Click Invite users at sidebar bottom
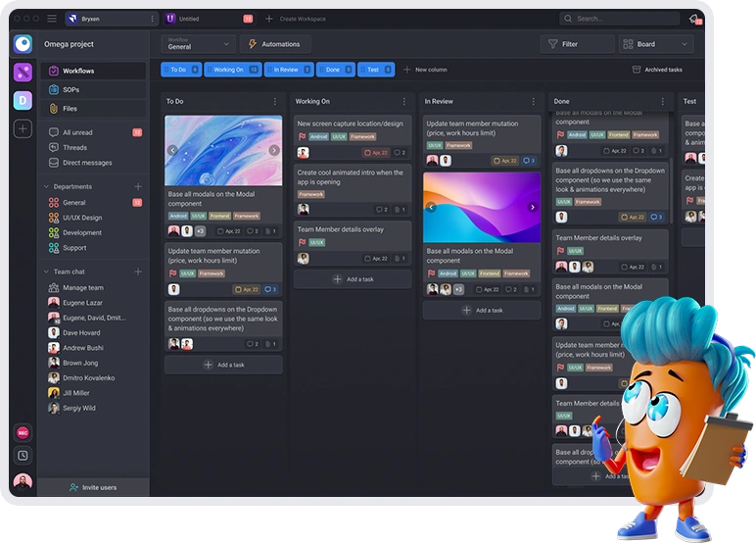Viewport: 756px width, 543px height. [93, 487]
